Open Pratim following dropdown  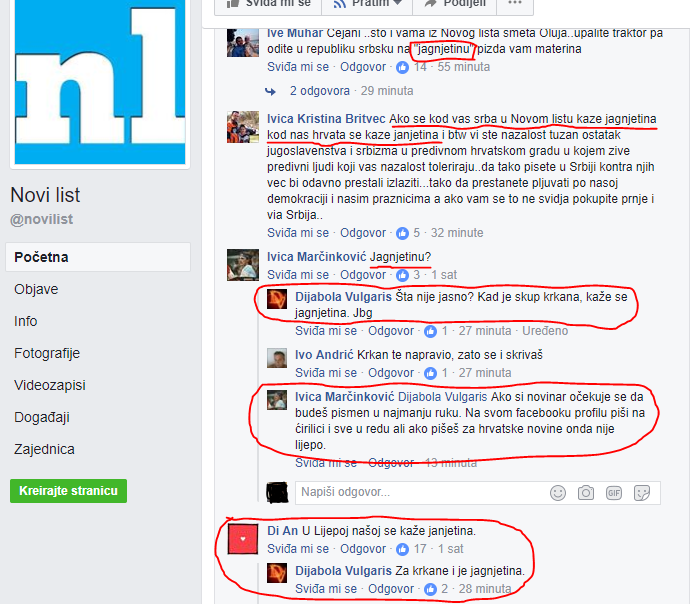pos(367,4)
